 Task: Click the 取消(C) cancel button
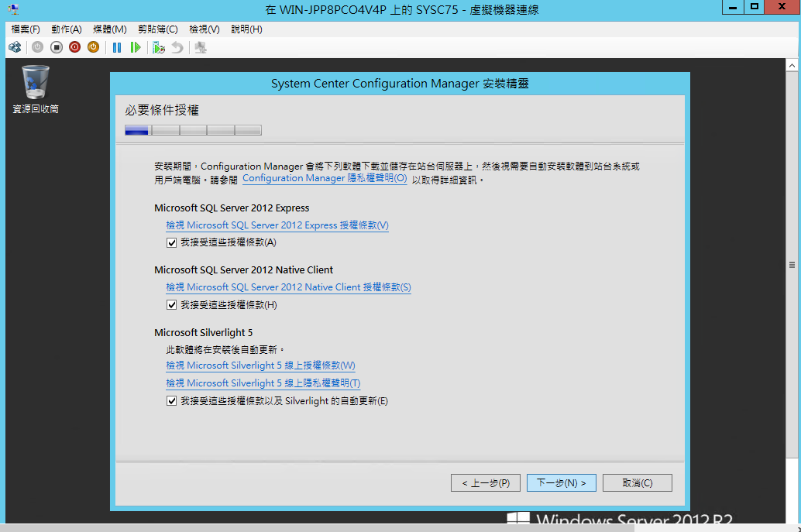638,483
